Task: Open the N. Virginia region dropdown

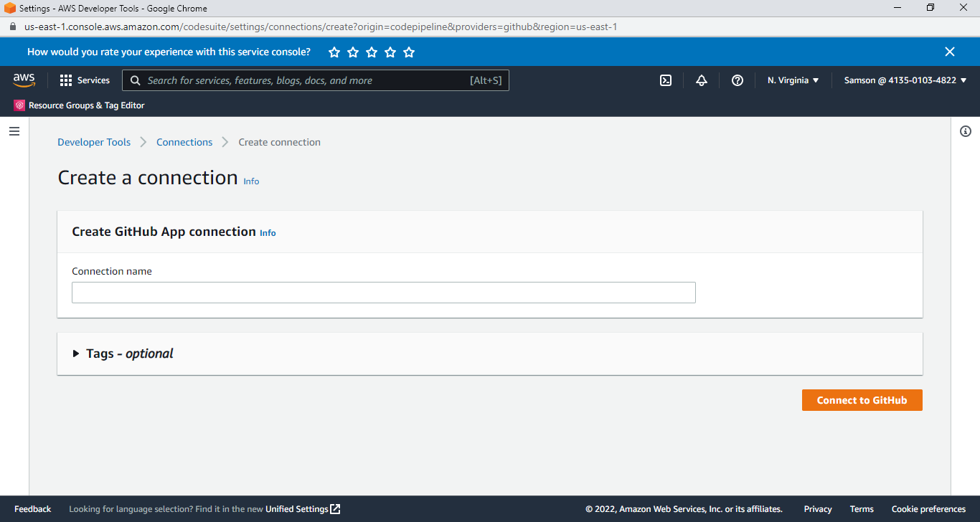Action: [x=793, y=80]
